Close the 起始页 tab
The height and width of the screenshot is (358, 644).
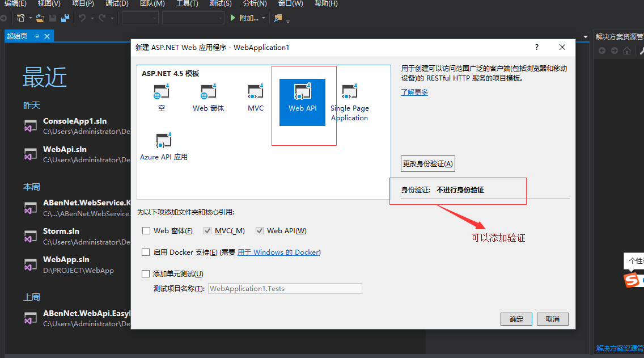click(47, 36)
